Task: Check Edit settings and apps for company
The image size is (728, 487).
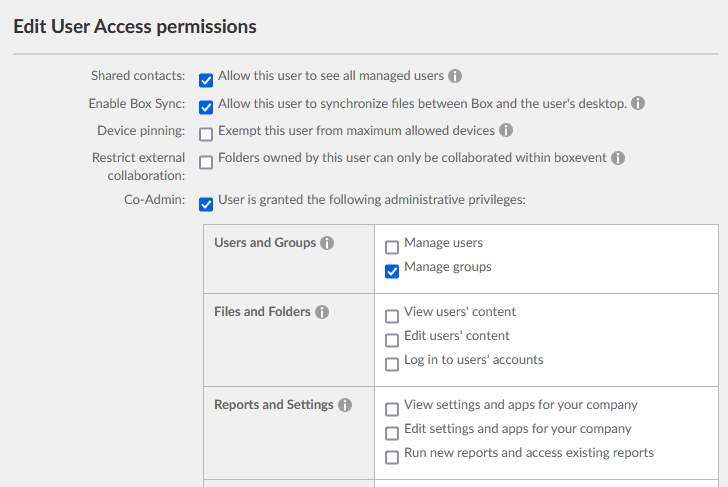Action: (x=392, y=433)
